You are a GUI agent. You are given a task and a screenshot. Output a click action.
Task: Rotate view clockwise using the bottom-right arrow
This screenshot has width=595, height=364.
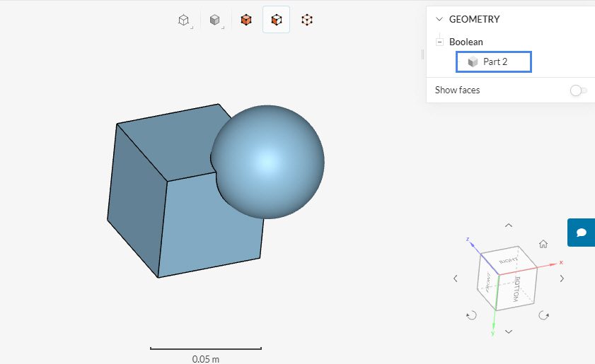(543, 315)
